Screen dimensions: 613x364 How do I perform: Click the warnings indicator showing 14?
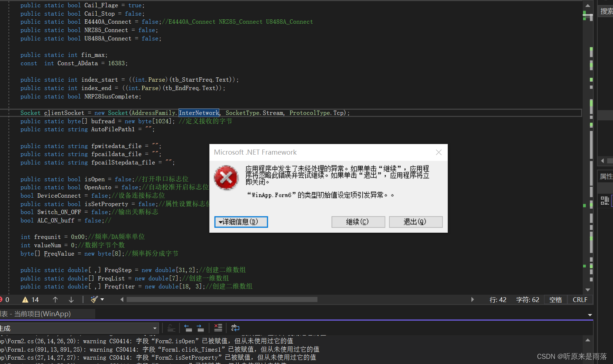pyautogui.click(x=31, y=299)
